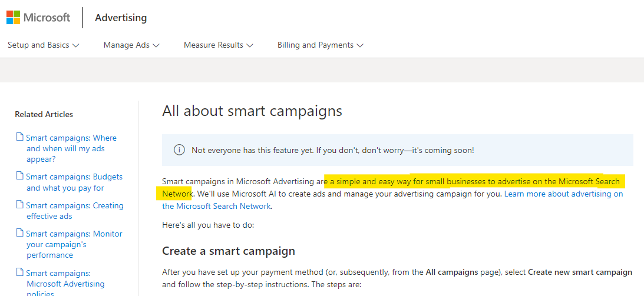This screenshot has width=644, height=296.
Task: Click bold 'Create new smart campaign' text
Action: click(580, 272)
